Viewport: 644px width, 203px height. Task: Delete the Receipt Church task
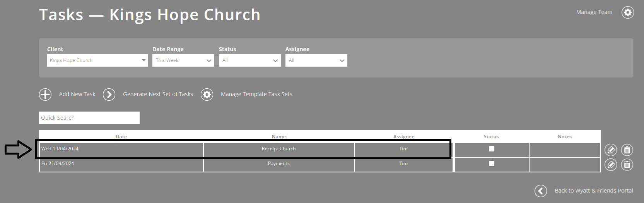click(x=627, y=150)
